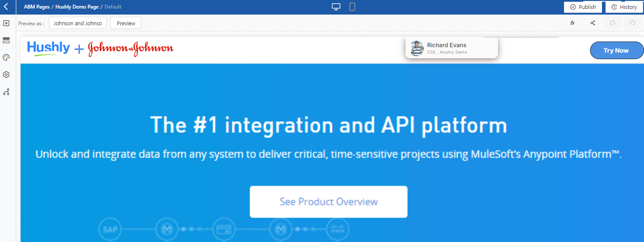Click the share icon in toolbar

click(593, 23)
